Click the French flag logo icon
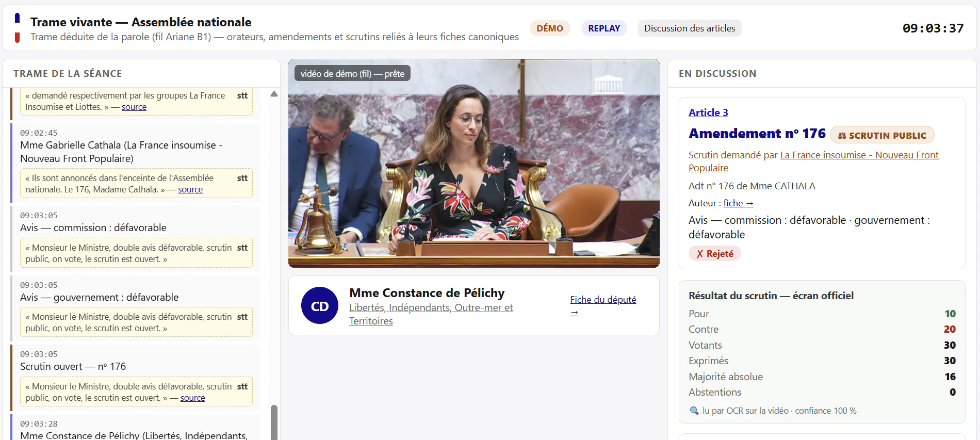The image size is (980, 440). pyautogui.click(x=17, y=28)
